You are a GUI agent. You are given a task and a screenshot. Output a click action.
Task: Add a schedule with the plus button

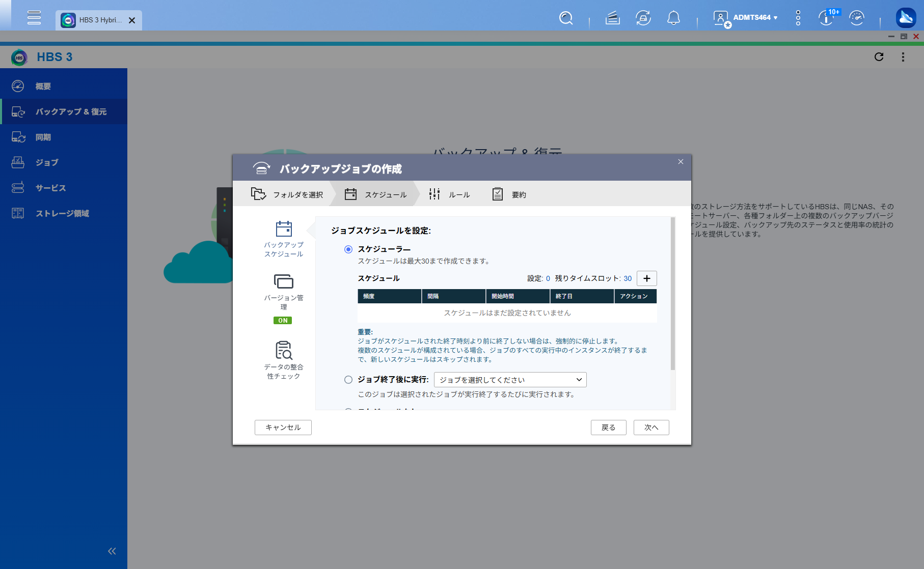(646, 278)
